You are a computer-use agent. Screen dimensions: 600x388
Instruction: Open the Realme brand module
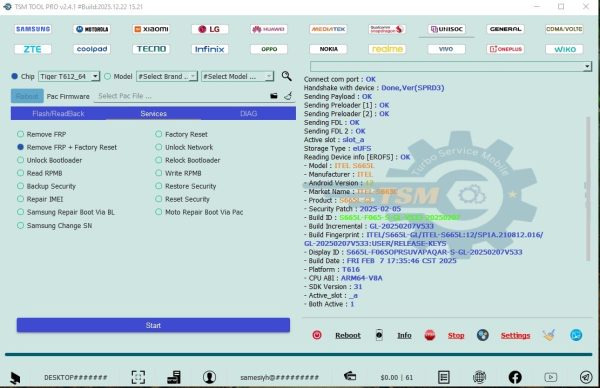click(387, 49)
